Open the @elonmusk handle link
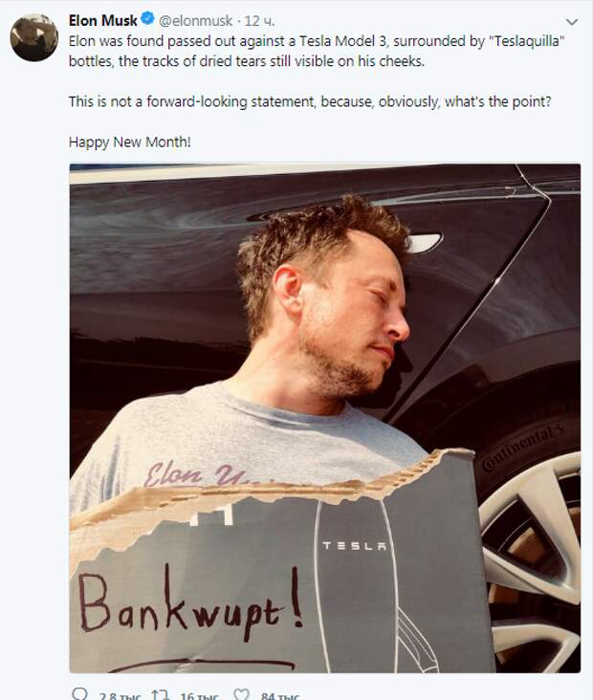593x700 pixels. tap(195, 20)
